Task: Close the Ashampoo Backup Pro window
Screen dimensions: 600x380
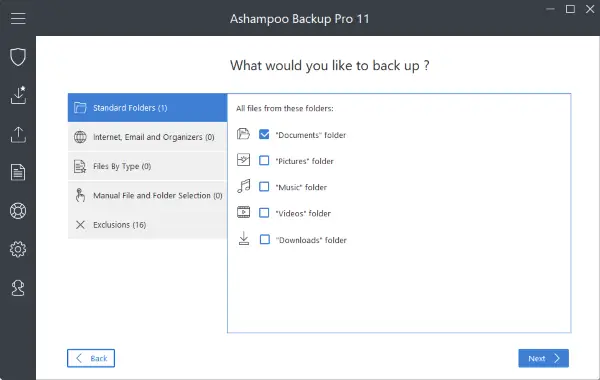Action: [x=590, y=9]
